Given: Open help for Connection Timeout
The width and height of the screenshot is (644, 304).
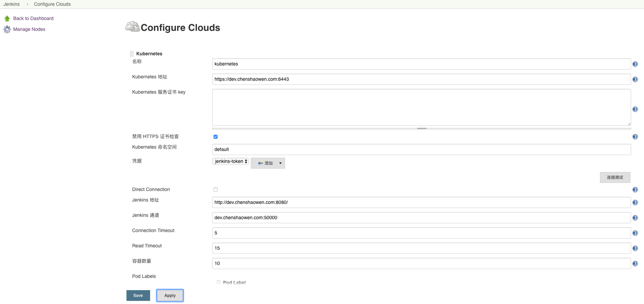Looking at the screenshot, I should 635,233.
